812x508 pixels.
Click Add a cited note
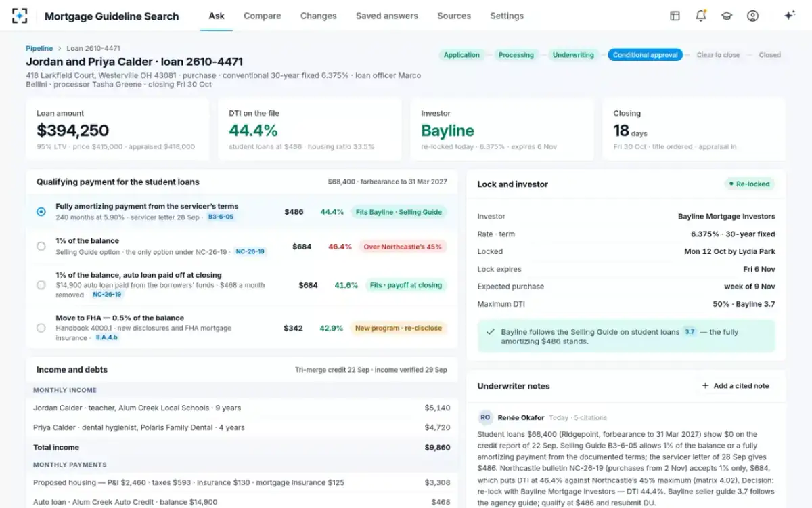[736, 386]
